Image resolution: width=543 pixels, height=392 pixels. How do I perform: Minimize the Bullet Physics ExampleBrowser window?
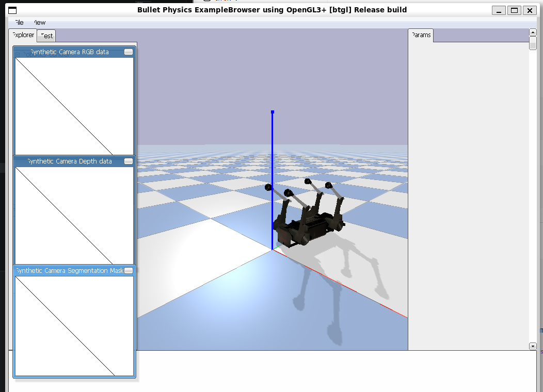tap(499, 10)
